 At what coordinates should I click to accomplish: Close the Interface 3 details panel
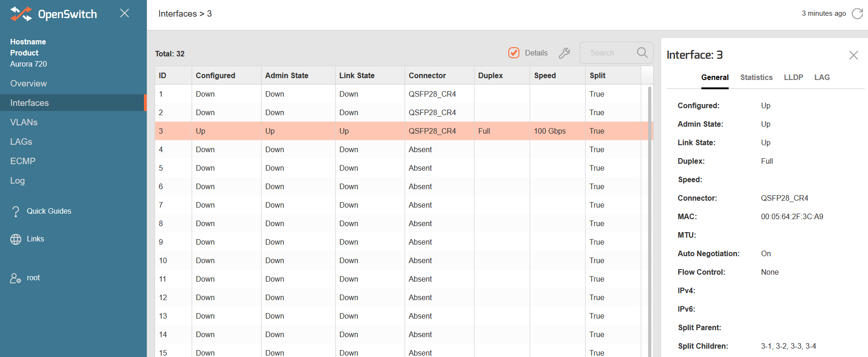coord(854,55)
